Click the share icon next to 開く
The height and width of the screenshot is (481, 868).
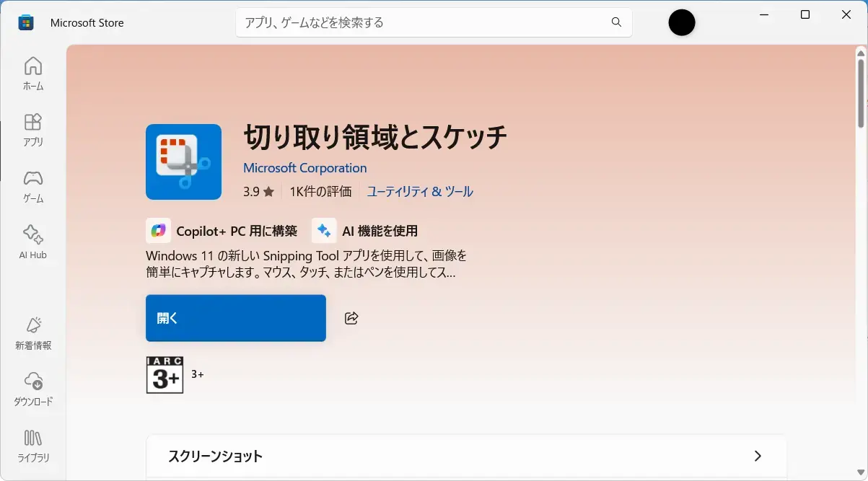pos(351,318)
